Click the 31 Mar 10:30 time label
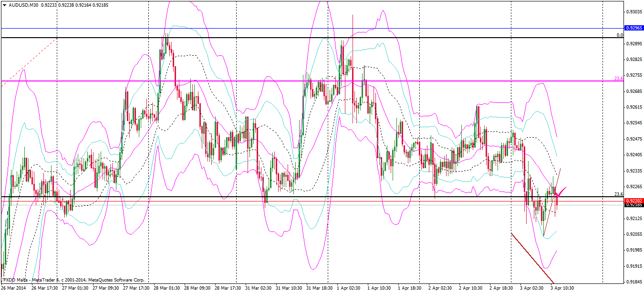Image resolution: width=644 pixels, height=292 pixels. coord(289,288)
